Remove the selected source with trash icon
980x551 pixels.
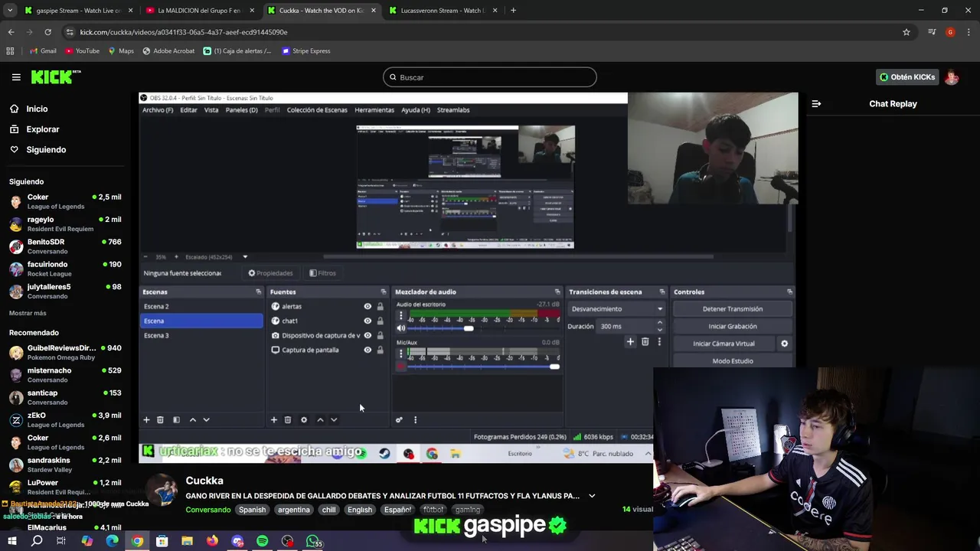[288, 419]
